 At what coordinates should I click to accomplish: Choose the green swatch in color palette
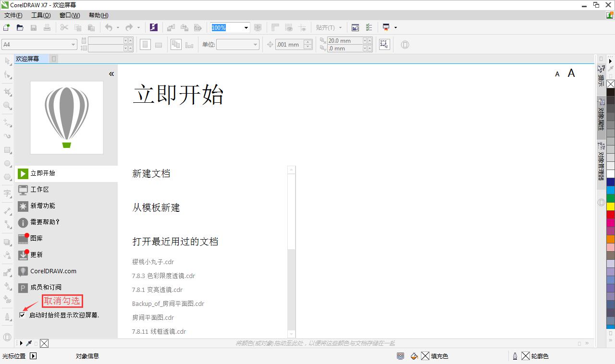click(611, 198)
